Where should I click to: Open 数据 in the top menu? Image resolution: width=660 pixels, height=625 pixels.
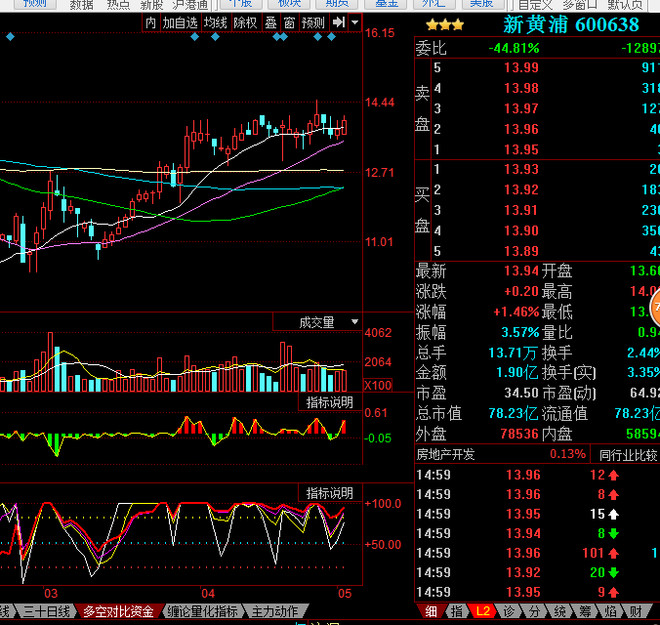click(81, 5)
